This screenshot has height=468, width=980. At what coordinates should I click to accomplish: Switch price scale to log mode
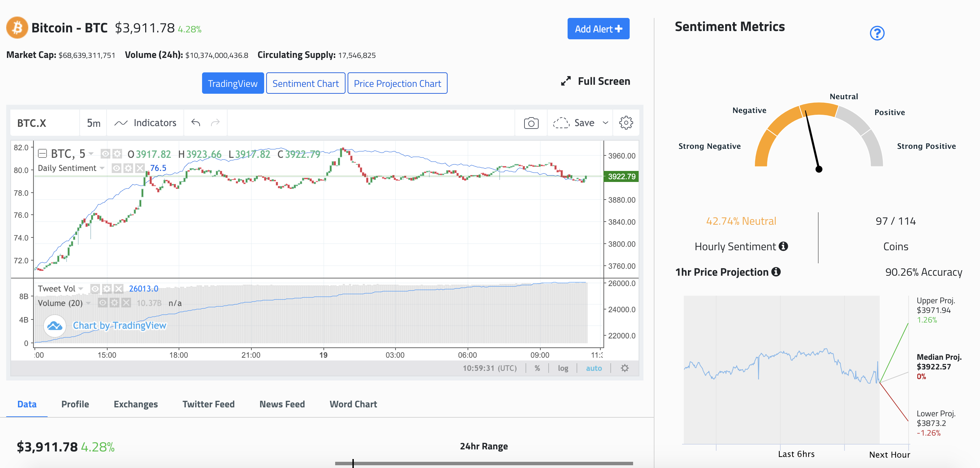pos(563,368)
